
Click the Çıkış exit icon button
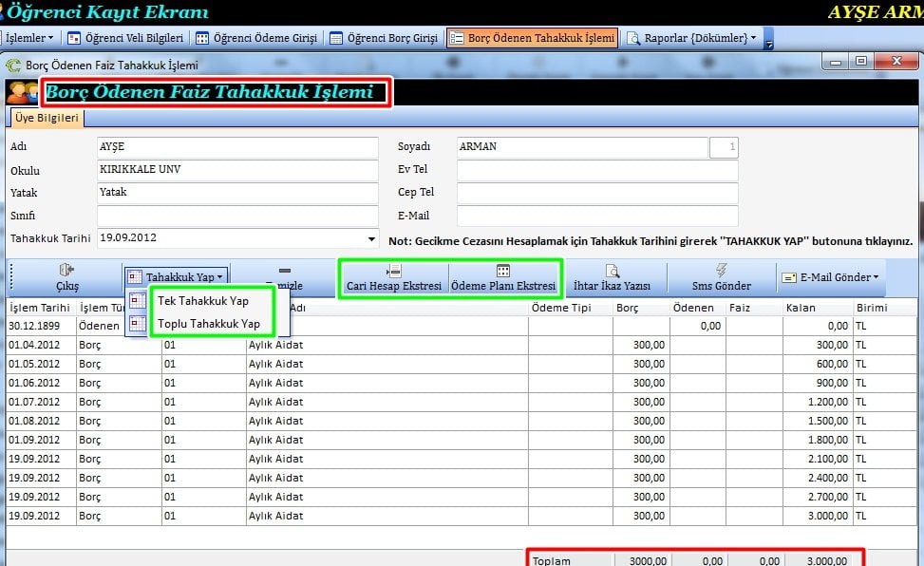[x=66, y=277]
